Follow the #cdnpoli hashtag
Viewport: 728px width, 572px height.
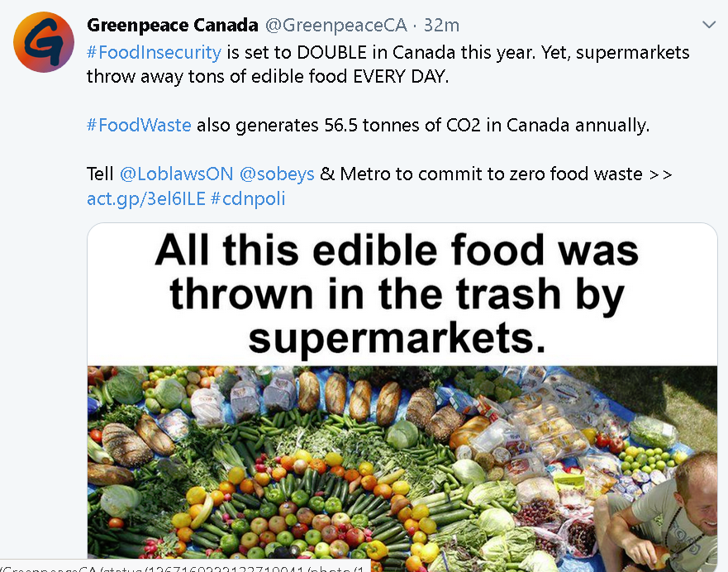click(x=248, y=198)
